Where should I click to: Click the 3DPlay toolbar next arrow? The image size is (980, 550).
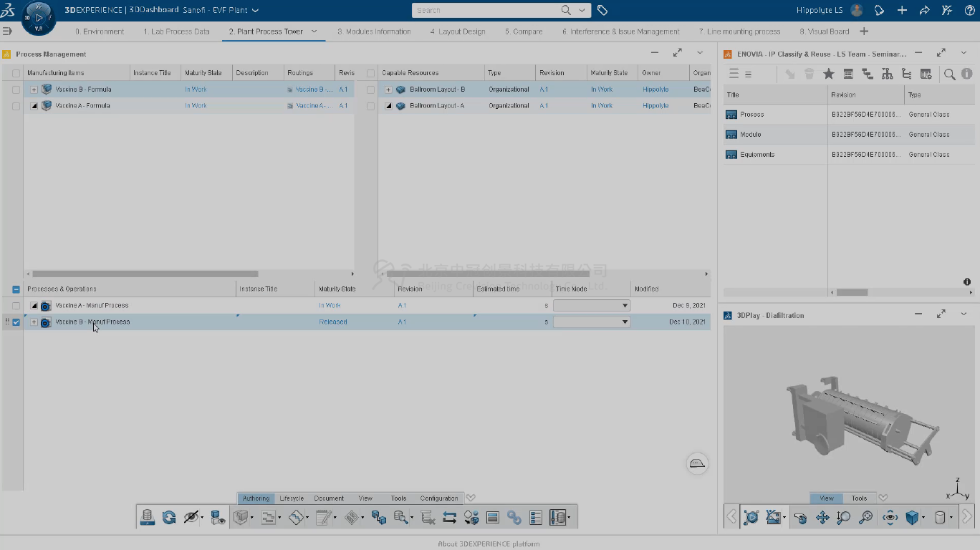click(x=966, y=516)
